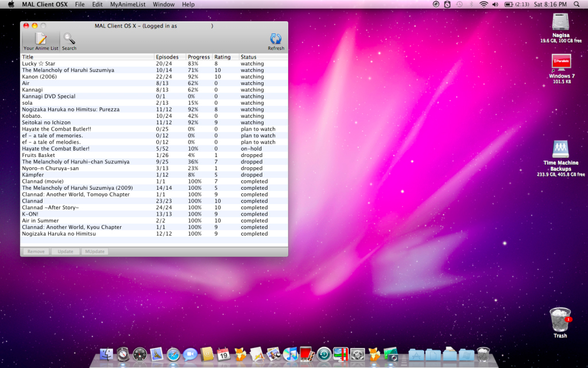
Task: Sort by the Progress column header
Action: 199,57
